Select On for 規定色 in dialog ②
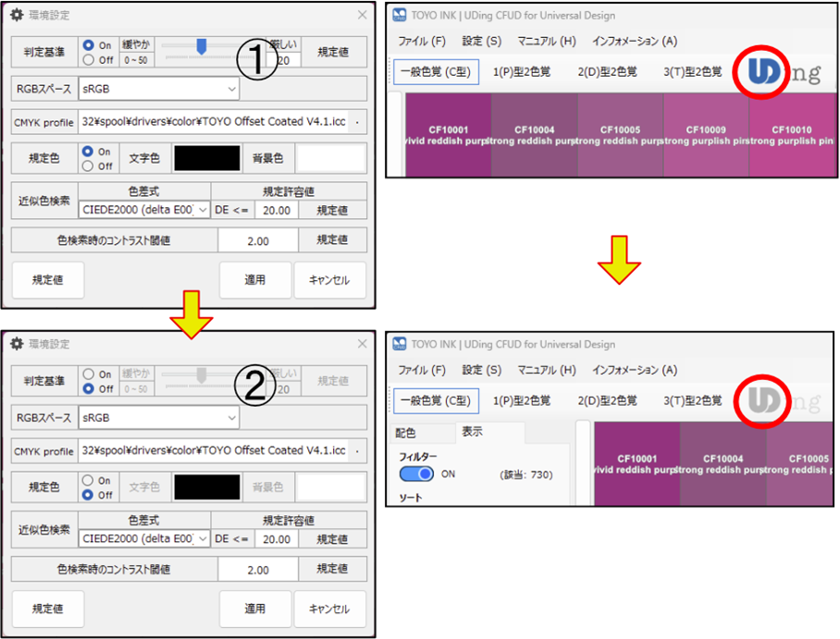This screenshot has height=639, width=840. [89, 481]
